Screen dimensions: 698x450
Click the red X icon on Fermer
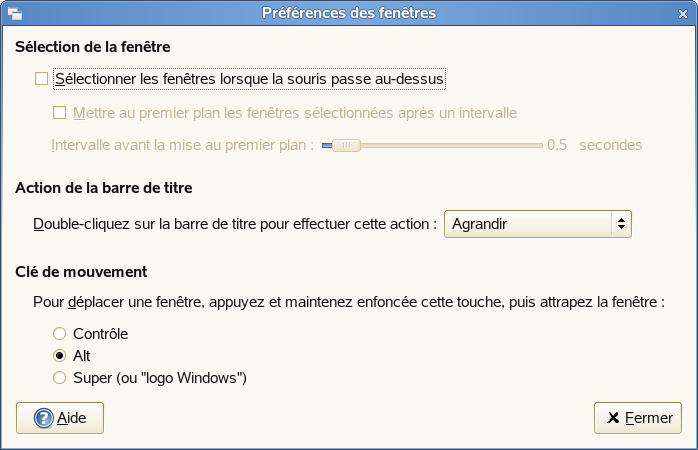point(612,418)
